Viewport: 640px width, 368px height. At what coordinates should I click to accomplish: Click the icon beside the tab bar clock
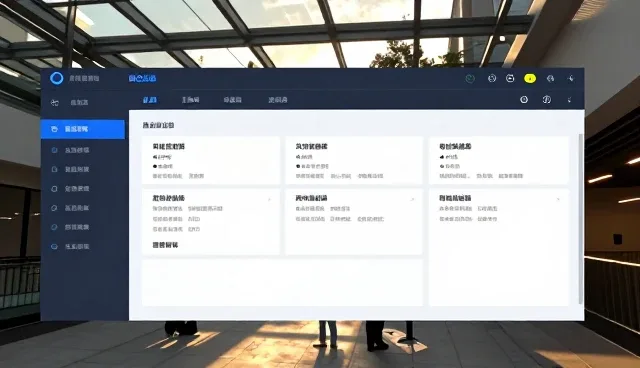click(x=547, y=100)
